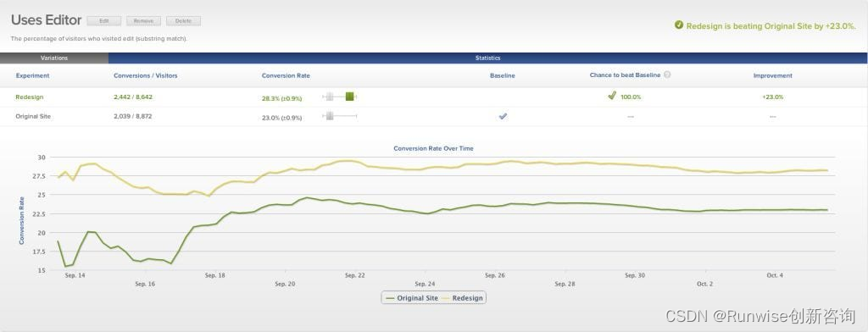Click the 28.3% (±0.9%) conversion rate
Screen dimensions: 868x332
[x=281, y=98]
